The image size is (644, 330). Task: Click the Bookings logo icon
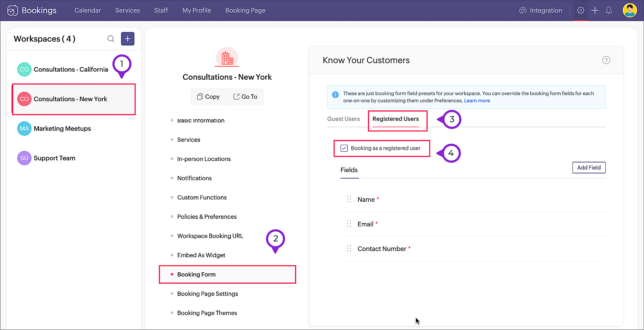click(13, 10)
